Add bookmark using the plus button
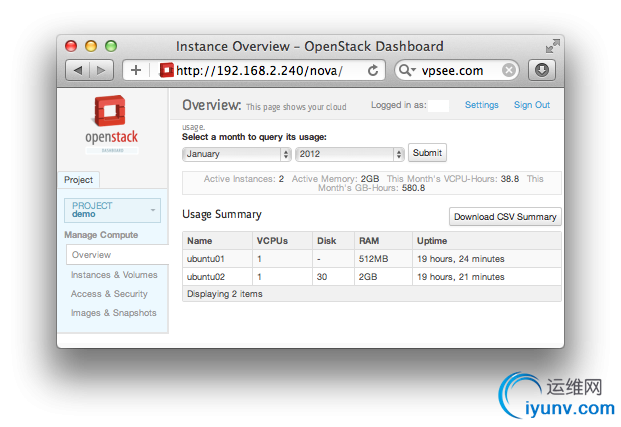 [x=136, y=70]
